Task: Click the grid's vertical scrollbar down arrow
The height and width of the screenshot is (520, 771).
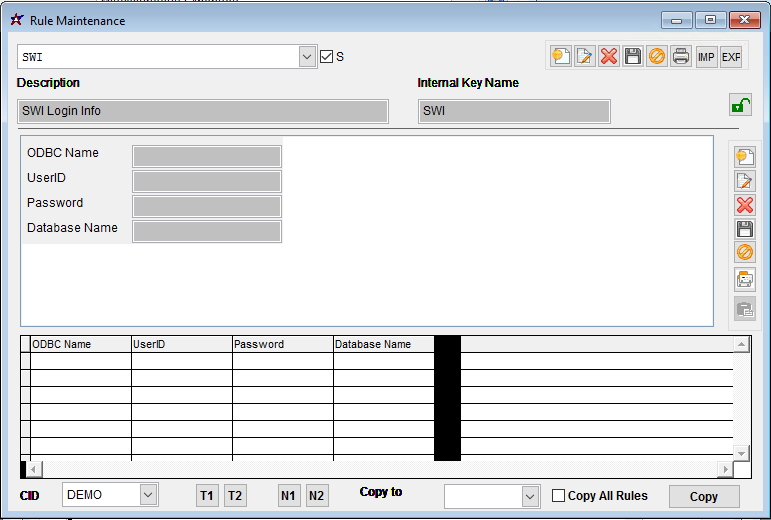Action: point(741,453)
